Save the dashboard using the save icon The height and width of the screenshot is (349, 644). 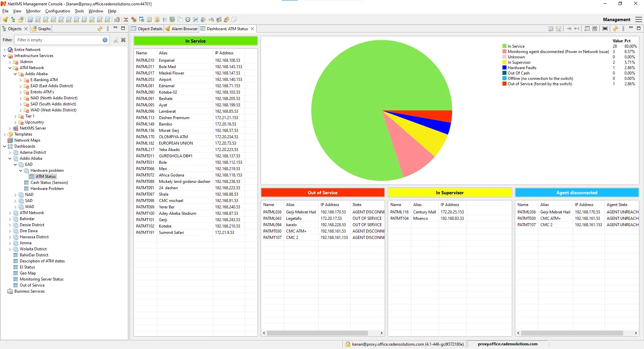tap(558, 29)
